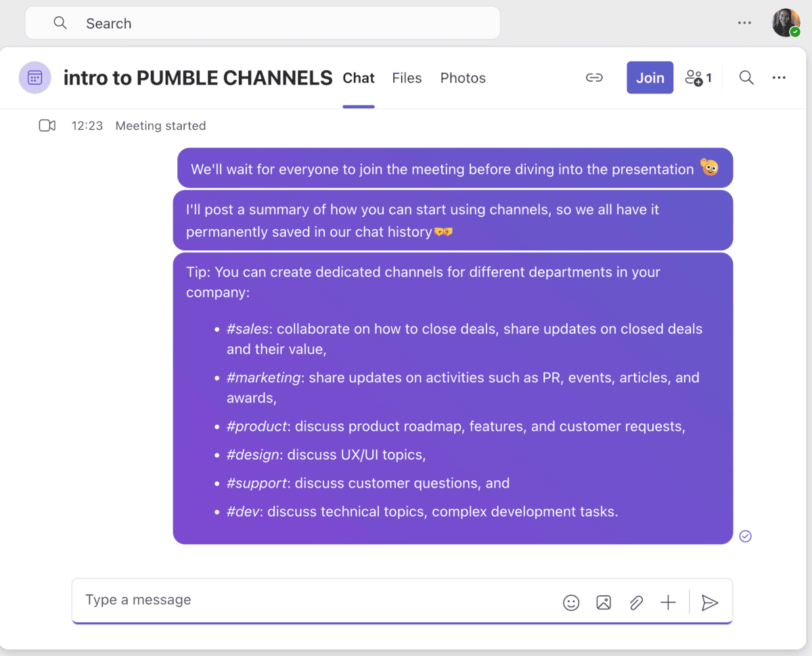The image size is (812, 656).
Task: Click the 12:23 timestamp
Action: tap(87, 126)
